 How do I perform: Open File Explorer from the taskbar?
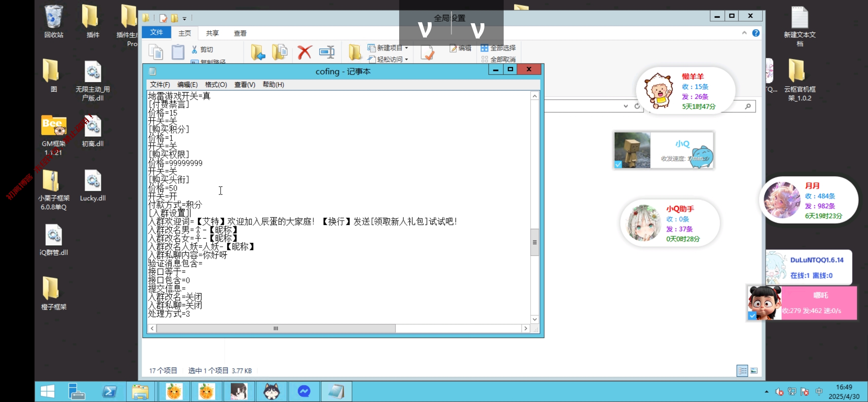click(x=140, y=392)
